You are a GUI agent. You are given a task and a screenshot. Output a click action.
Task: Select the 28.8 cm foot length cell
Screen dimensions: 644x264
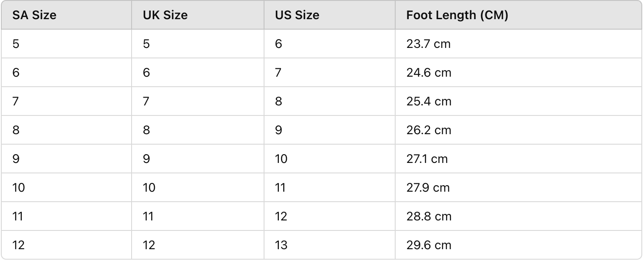pyautogui.click(x=519, y=216)
